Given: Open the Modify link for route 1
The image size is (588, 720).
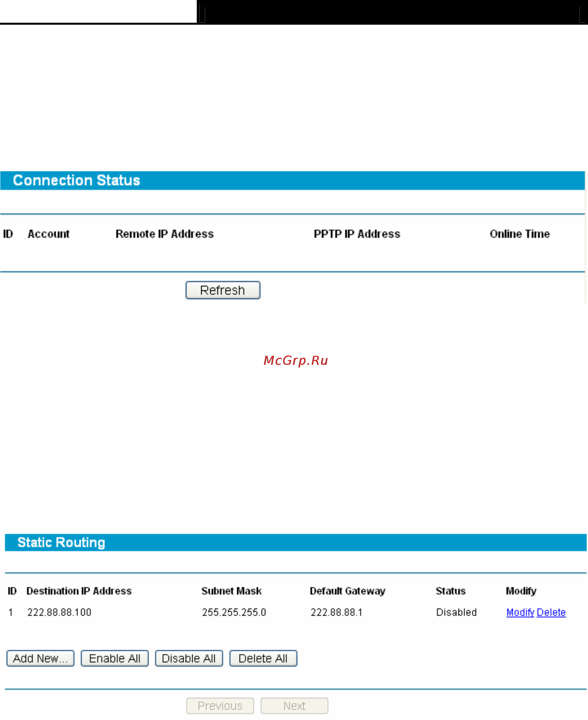Looking at the screenshot, I should pos(520,612).
